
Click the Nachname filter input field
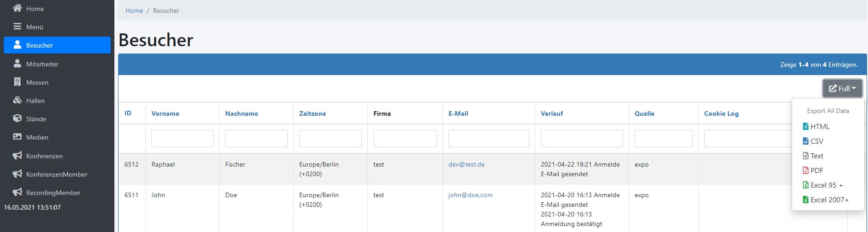[256, 139]
